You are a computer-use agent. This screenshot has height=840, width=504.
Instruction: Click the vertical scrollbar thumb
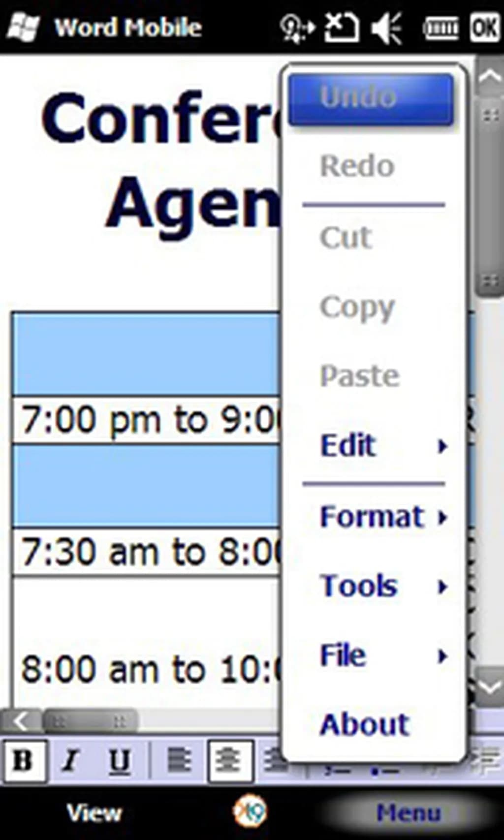click(x=490, y=197)
